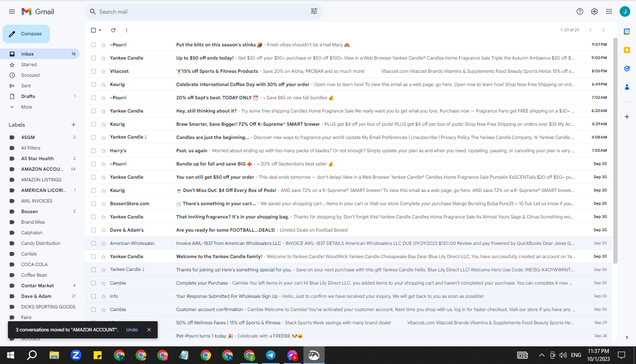This screenshot has width=636, height=364.
Task: Star the American Wholesaler invoice email
Action: point(103,243)
